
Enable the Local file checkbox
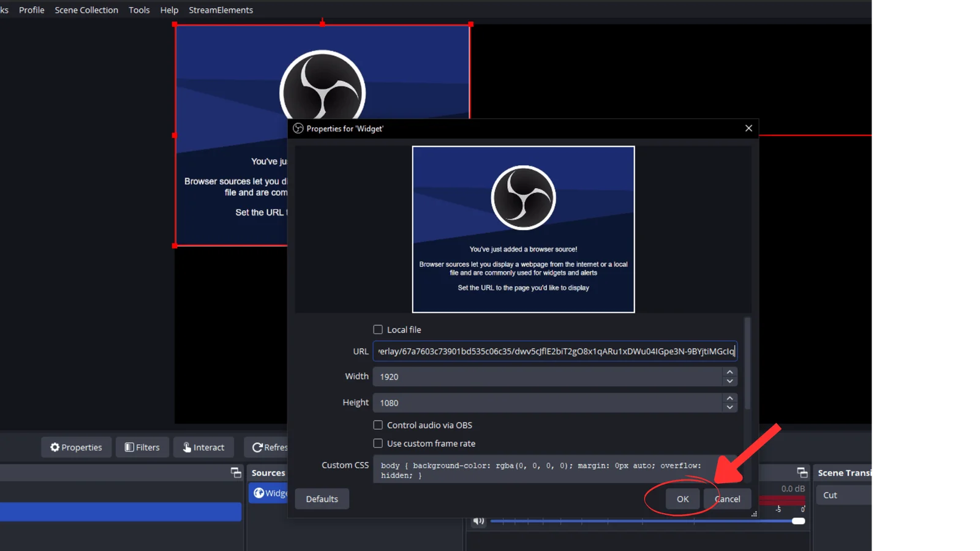(378, 329)
